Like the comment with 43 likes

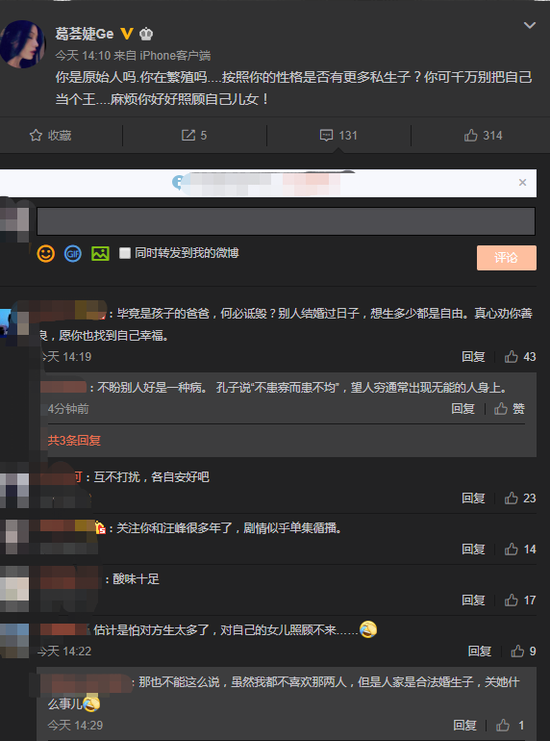[x=520, y=357]
